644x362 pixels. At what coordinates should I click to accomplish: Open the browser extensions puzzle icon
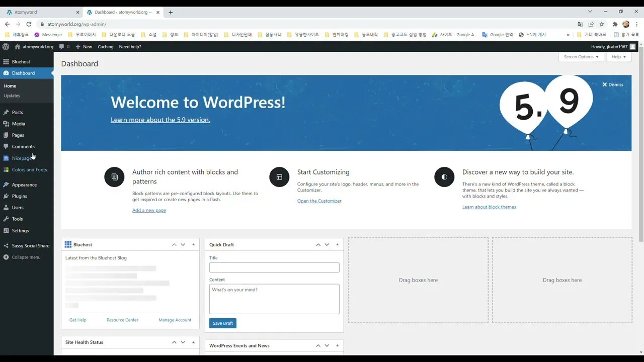(x=615, y=24)
